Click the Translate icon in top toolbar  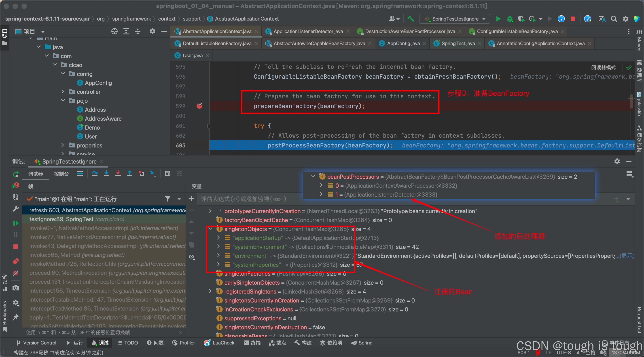pos(602,19)
